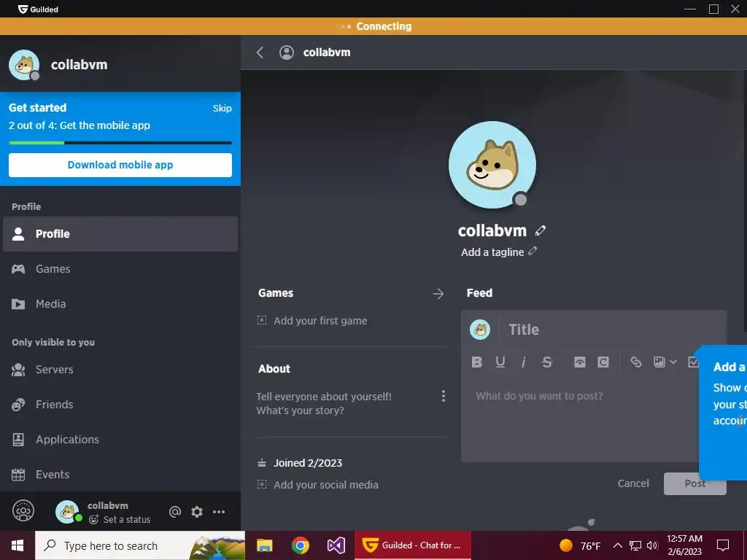Screen dimensions: 747x560
Task: Open File Explorer from the taskbar
Action: 264,545
